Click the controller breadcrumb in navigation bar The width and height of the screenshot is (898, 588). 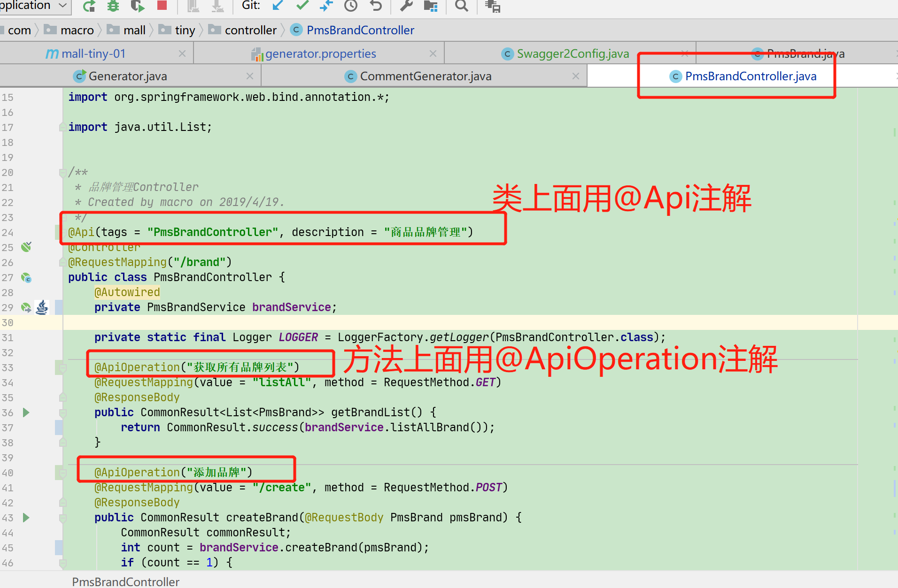click(250, 31)
